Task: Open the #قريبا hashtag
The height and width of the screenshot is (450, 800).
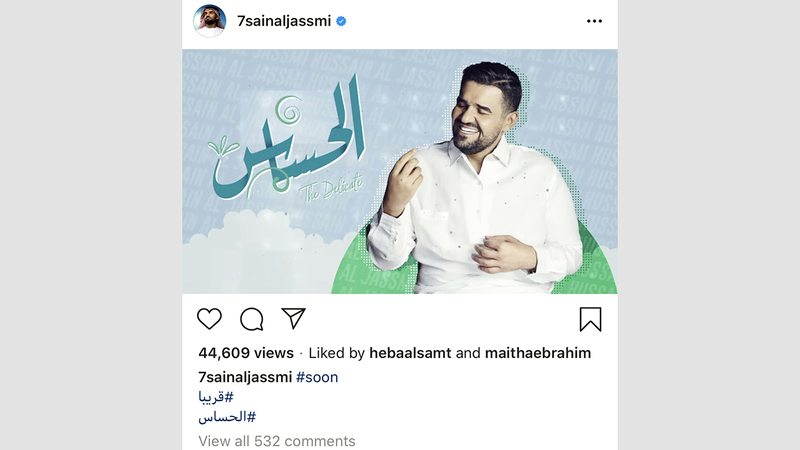Action: tap(216, 397)
